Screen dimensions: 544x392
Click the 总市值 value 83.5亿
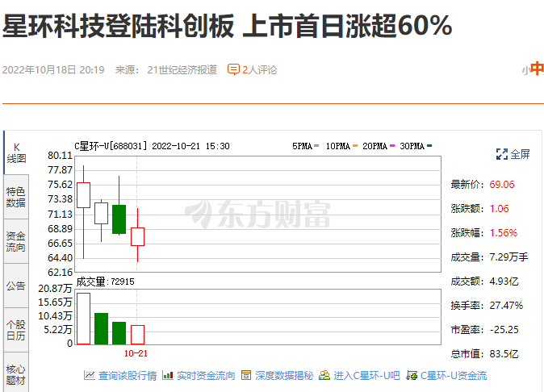click(504, 354)
